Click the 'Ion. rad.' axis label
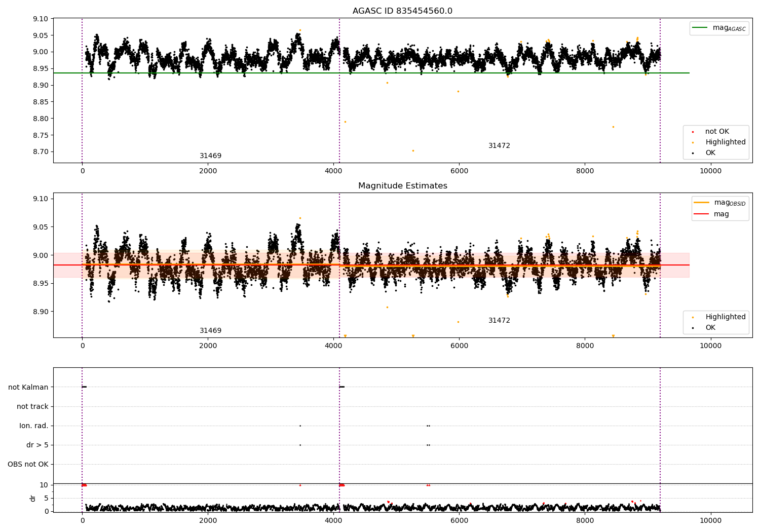 (x=34, y=426)
